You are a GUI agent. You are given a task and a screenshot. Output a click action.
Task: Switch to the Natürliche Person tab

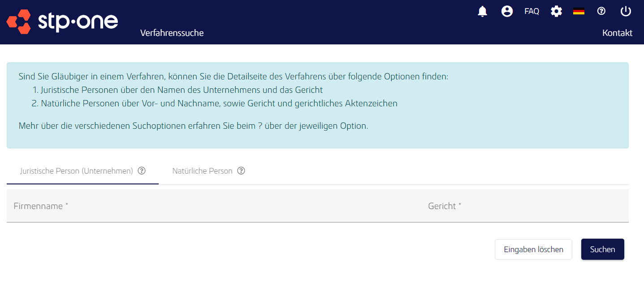coord(202,170)
